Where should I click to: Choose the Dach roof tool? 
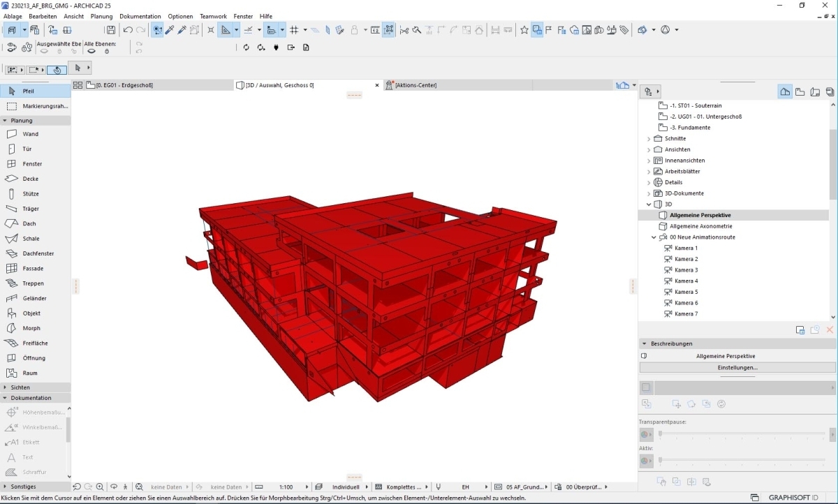coord(30,223)
